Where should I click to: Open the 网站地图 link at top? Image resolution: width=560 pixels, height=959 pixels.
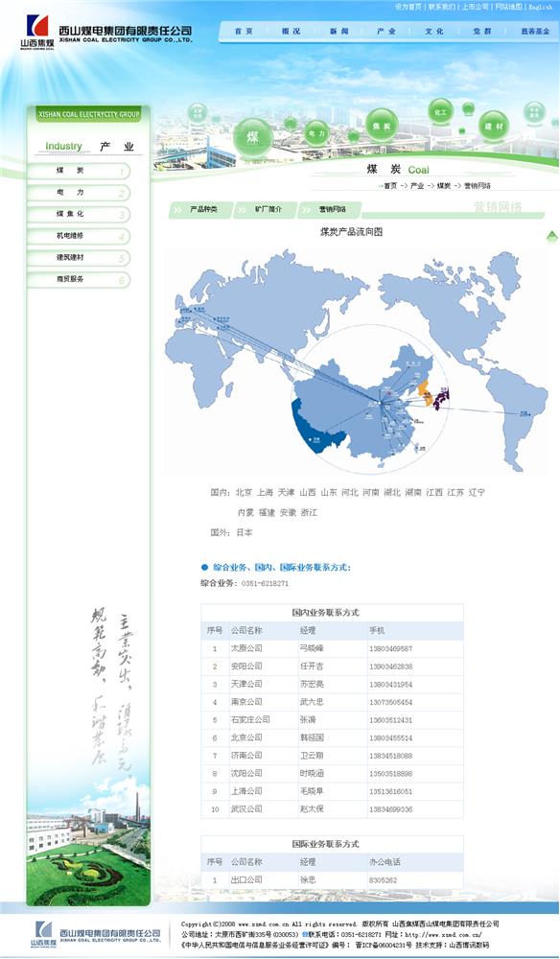[508, 7]
